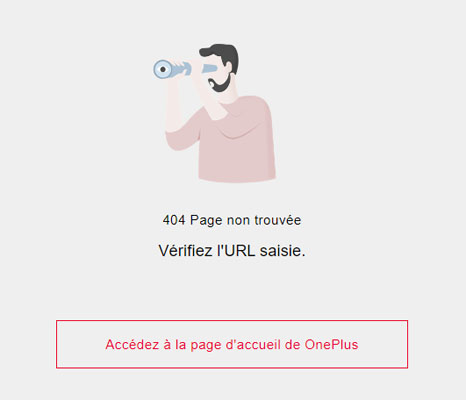Viewport: 466px width, 400px height.
Task: Select the word "trouvée" in the heading
Action: click(278, 220)
